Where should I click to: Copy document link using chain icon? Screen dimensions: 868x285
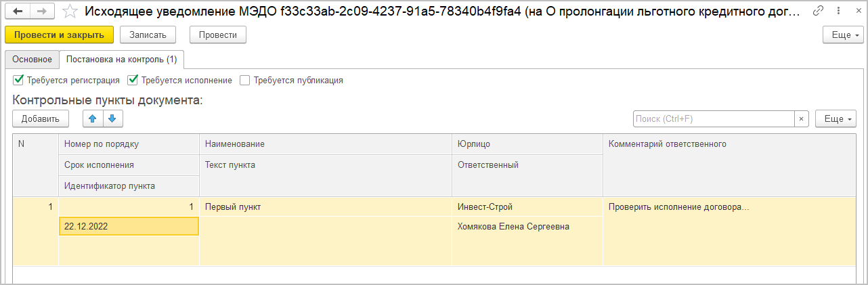tap(818, 12)
